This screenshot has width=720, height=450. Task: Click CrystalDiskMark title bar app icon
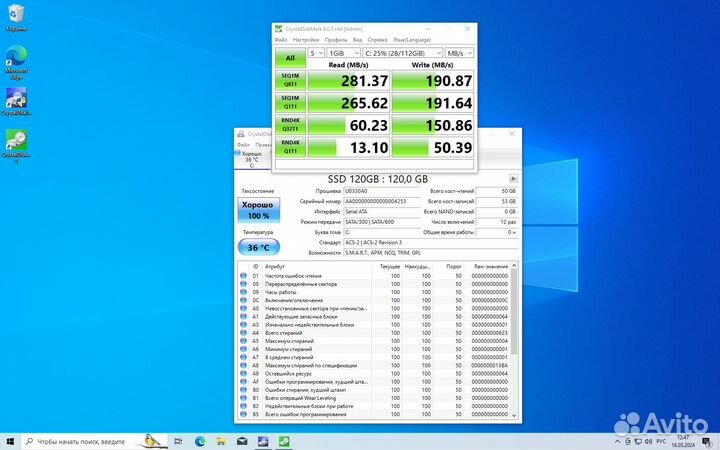pos(278,29)
